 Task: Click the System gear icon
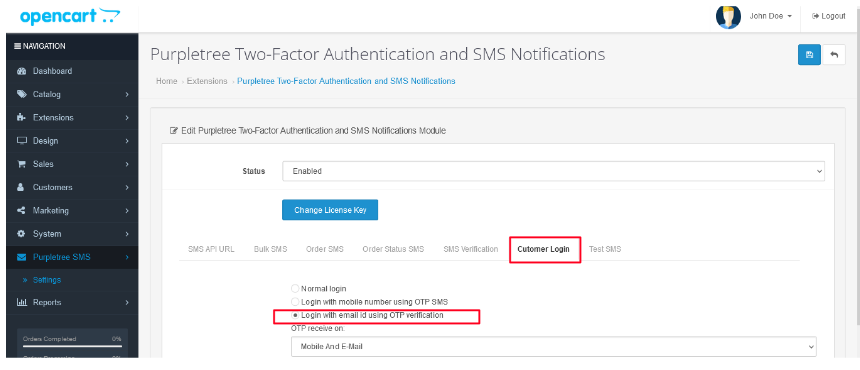[22, 234]
